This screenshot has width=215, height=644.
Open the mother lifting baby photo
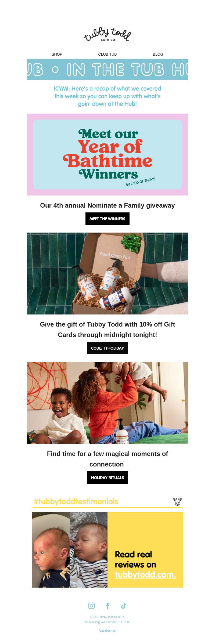click(107, 403)
